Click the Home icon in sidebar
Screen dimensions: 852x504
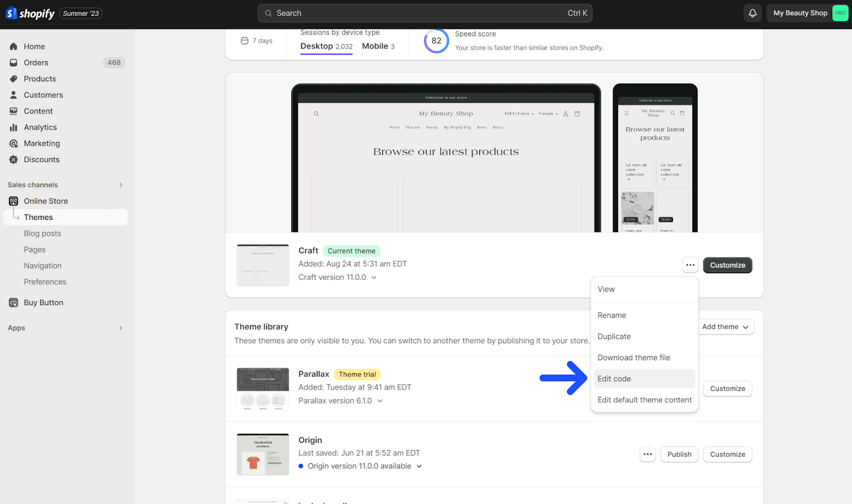[14, 46]
